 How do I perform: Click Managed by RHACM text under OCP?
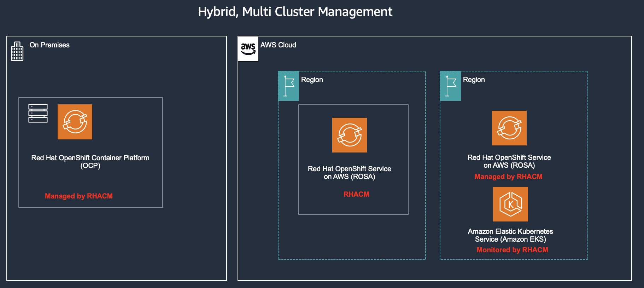79,196
